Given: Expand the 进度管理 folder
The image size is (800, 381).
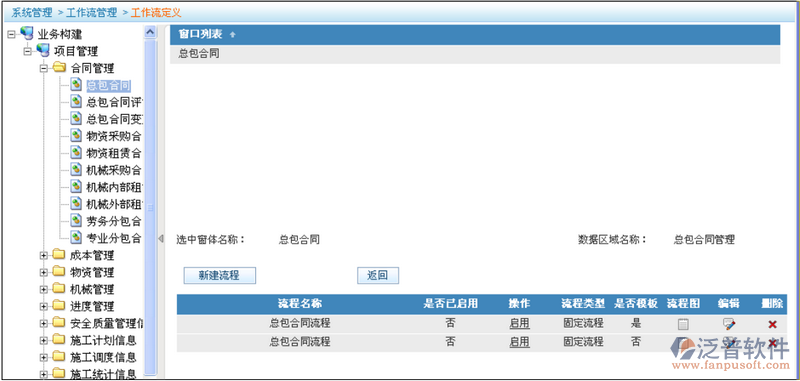Looking at the screenshot, I should click(x=43, y=306).
